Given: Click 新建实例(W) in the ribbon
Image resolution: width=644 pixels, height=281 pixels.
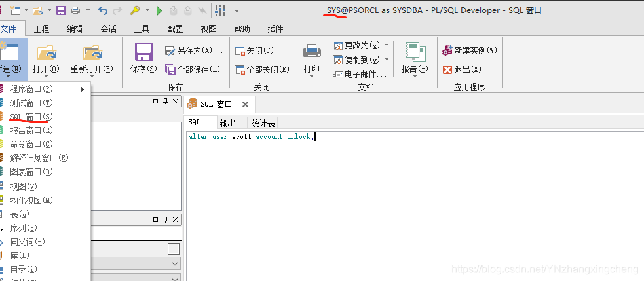Looking at the screenshot, I should point(470,50).
